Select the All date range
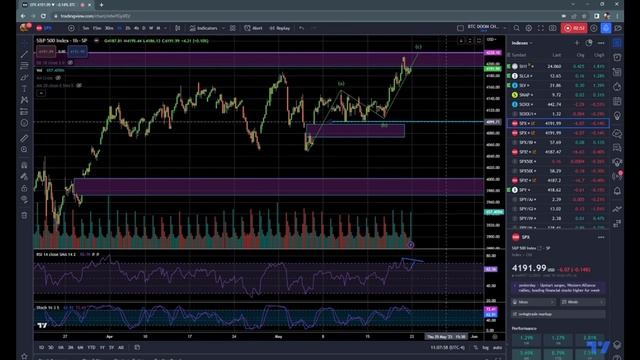The width and height of the screenshot is (640, 360). 121,347
